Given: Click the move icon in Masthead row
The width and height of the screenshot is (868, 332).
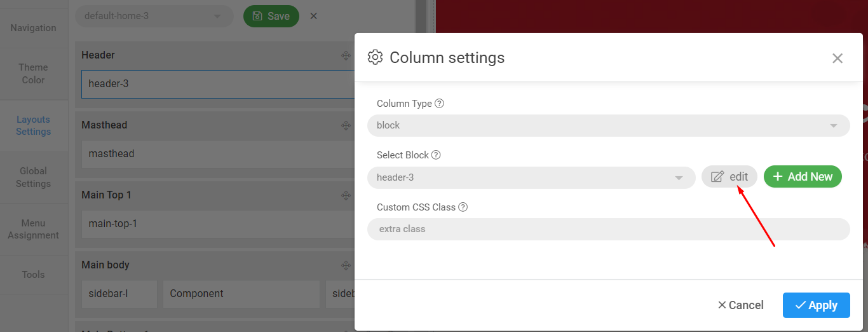Looking at the screenshot, I should 346,126.
